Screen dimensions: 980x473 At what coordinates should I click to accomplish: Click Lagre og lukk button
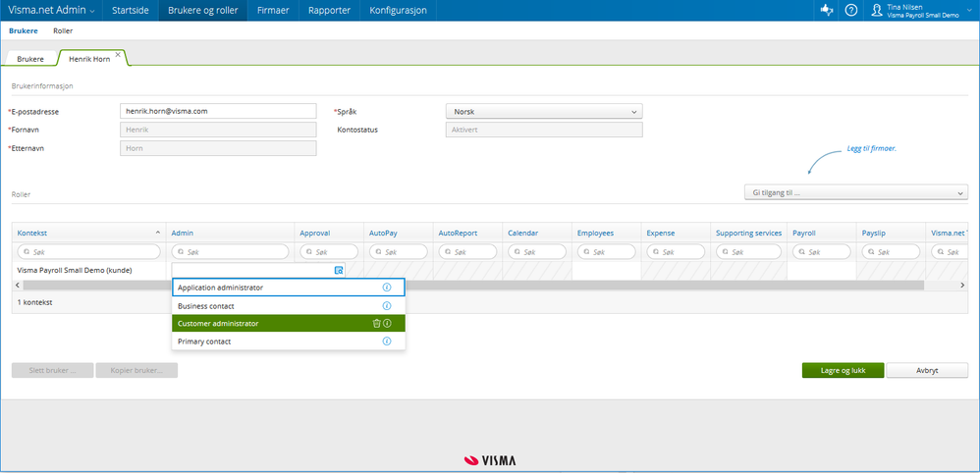(x=843, y=370)
